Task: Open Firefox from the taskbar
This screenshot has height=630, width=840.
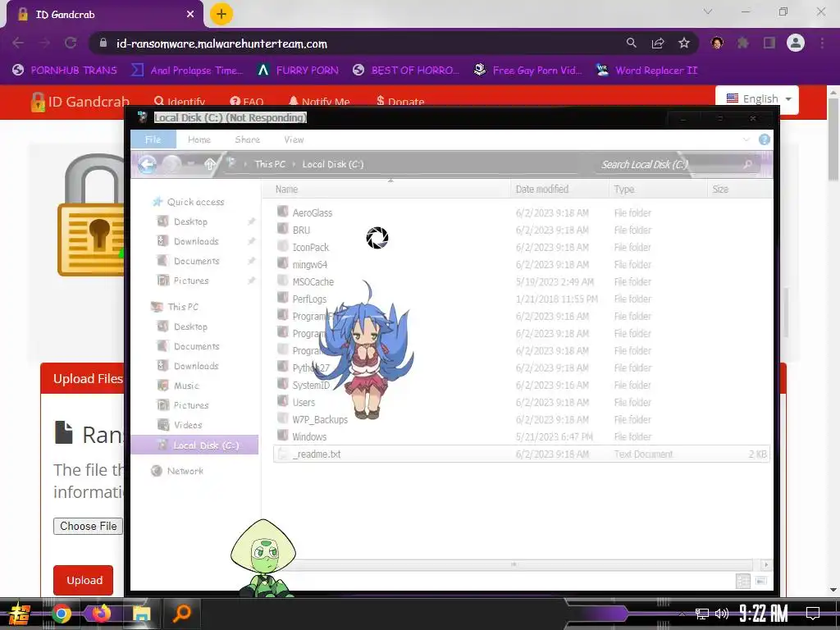Action: point(101,614)
